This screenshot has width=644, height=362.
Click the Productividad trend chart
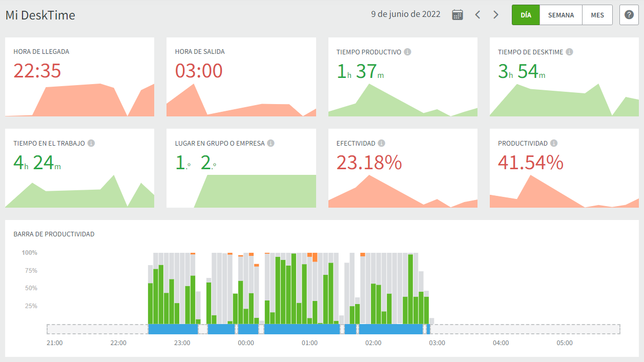564,191
